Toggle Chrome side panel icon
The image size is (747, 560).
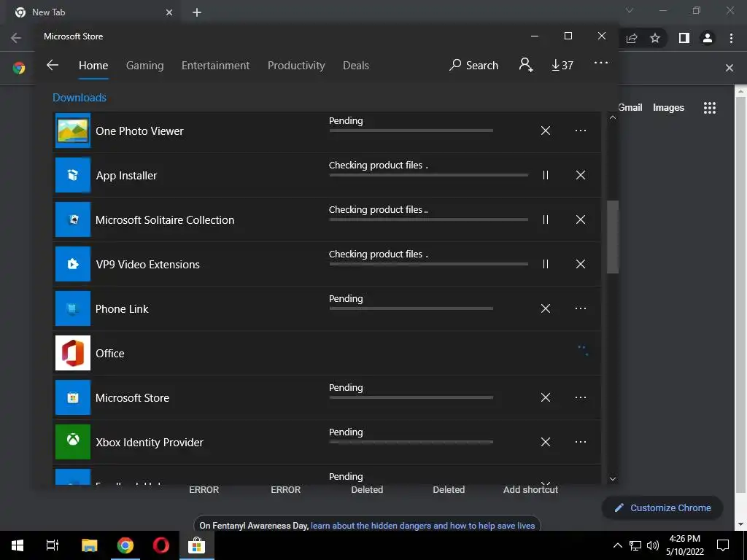tap(684, 38)
